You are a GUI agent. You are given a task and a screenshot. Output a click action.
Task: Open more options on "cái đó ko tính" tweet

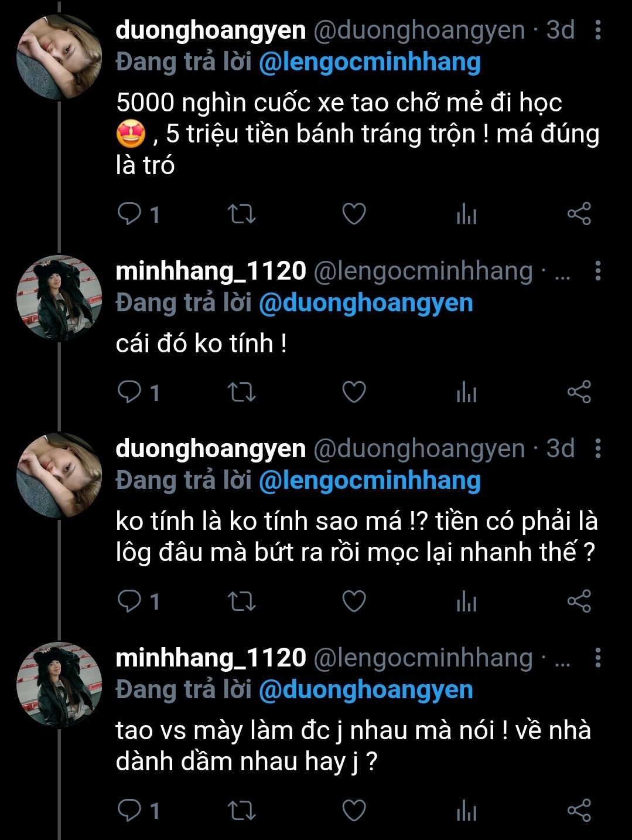coord(597,271)
